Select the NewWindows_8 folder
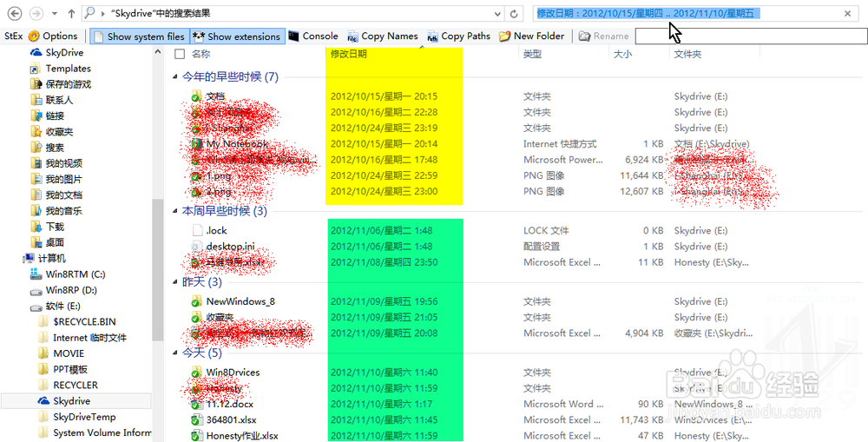Image resolution: width=868 pixels, height=442 pixels. coord(240,301)
